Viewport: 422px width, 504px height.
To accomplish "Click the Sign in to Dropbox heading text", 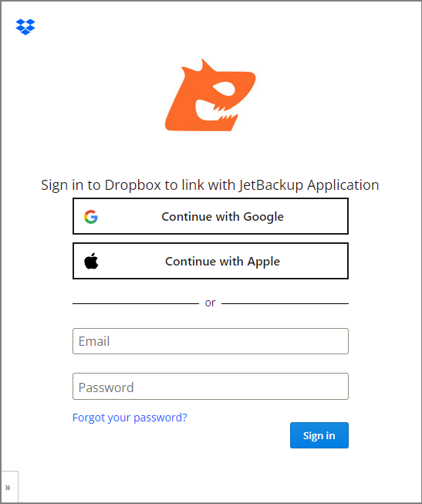I will (210, 185).
